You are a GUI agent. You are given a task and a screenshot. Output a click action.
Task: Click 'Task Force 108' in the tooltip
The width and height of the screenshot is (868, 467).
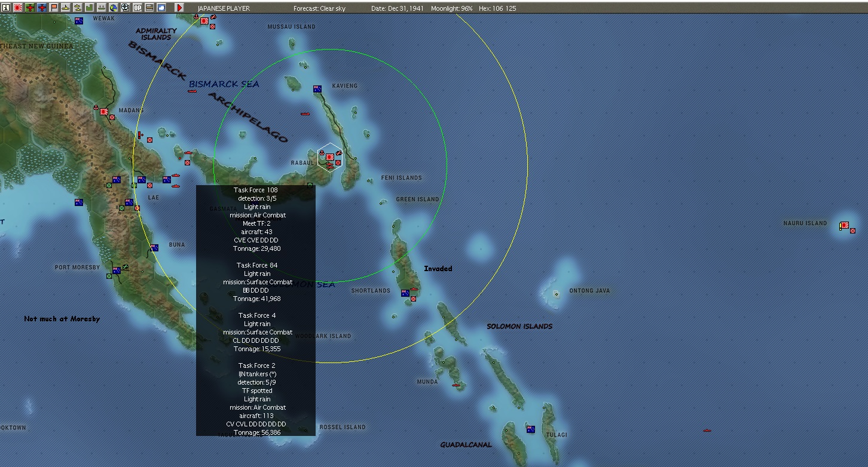(x=256, y=190)
